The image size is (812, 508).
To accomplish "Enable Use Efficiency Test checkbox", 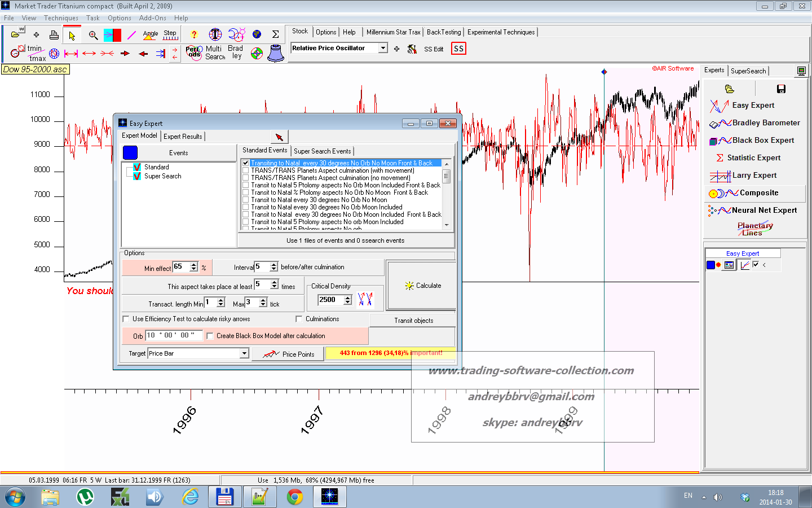I will (126, 319).
